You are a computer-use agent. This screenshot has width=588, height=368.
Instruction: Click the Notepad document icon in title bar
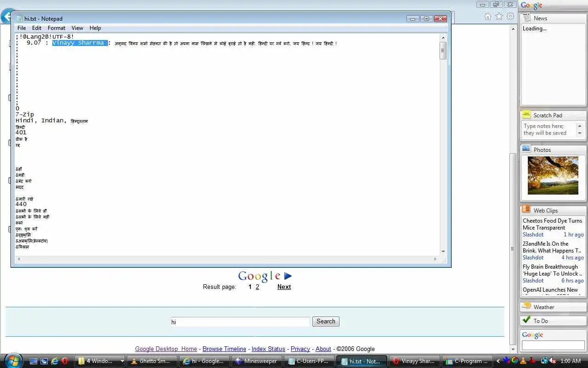pyautogui.click(x=19, y=18)
